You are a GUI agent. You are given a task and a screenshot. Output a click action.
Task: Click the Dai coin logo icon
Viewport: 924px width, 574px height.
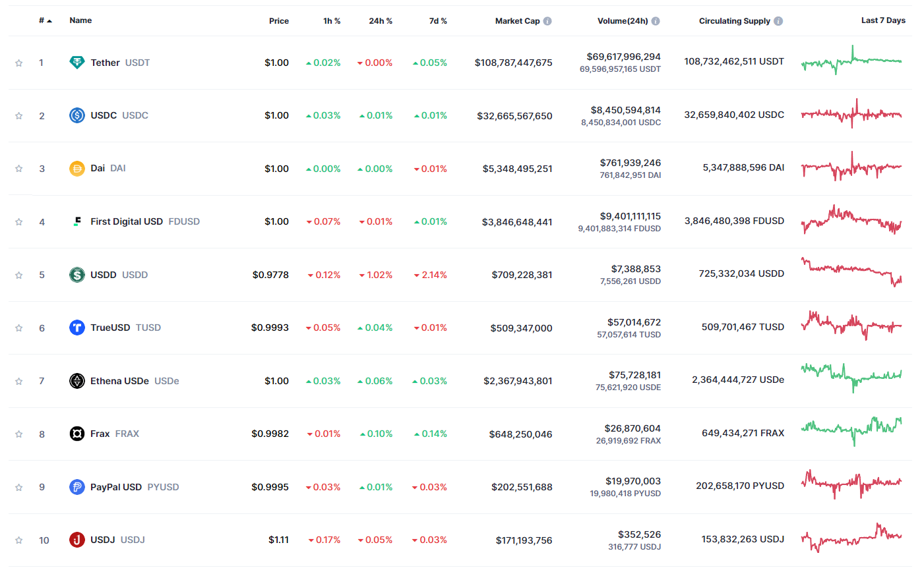pos(77,169)
